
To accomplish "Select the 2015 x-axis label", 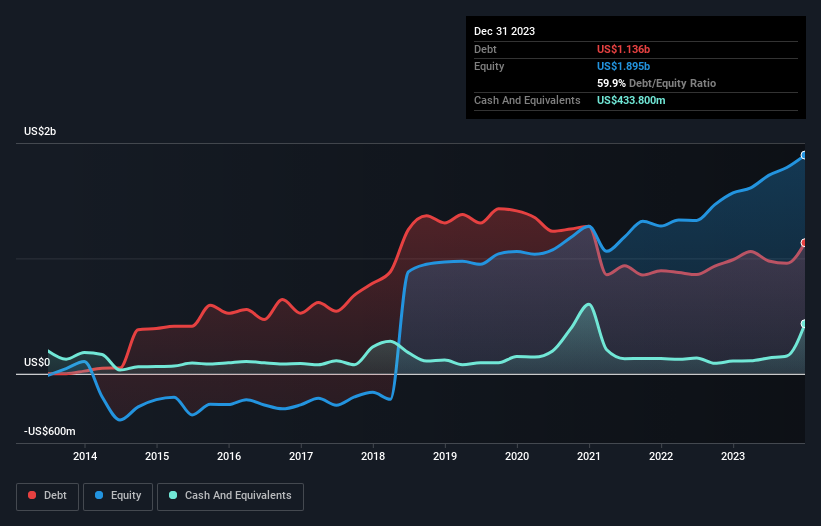I will pos(157,456).
